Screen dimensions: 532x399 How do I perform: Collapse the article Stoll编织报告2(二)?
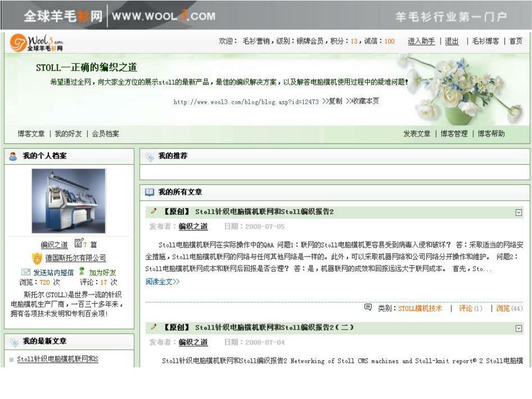click(518, 328)
